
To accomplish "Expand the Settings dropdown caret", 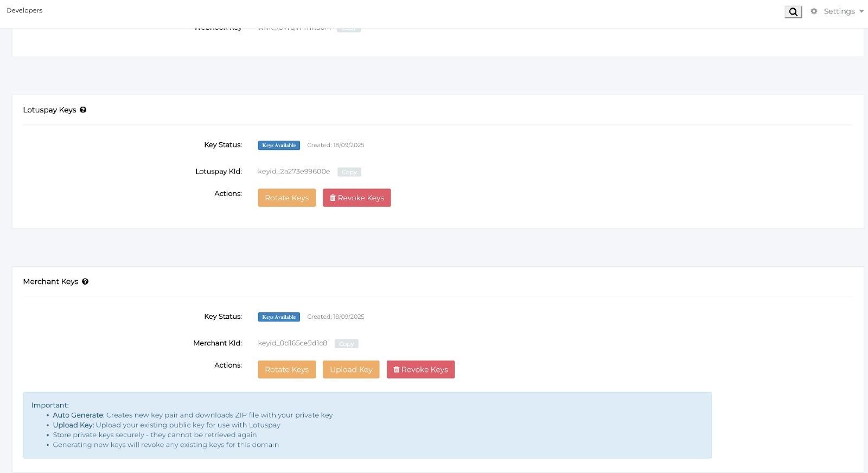I will [x=861, y=11].
